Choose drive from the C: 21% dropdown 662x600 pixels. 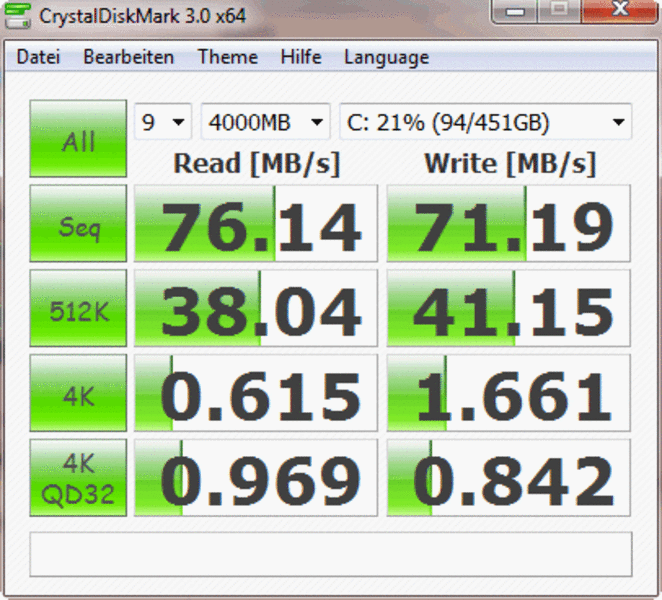coord(485,123)
